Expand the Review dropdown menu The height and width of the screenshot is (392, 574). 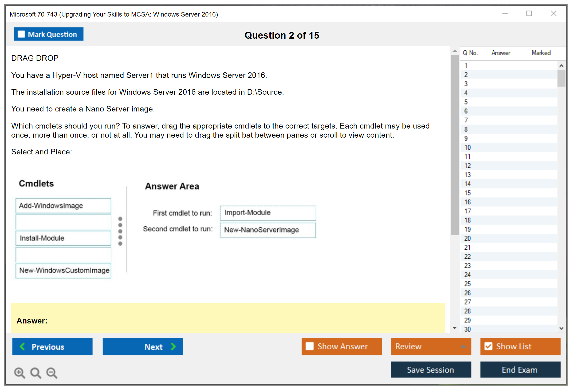pos(463,346)
